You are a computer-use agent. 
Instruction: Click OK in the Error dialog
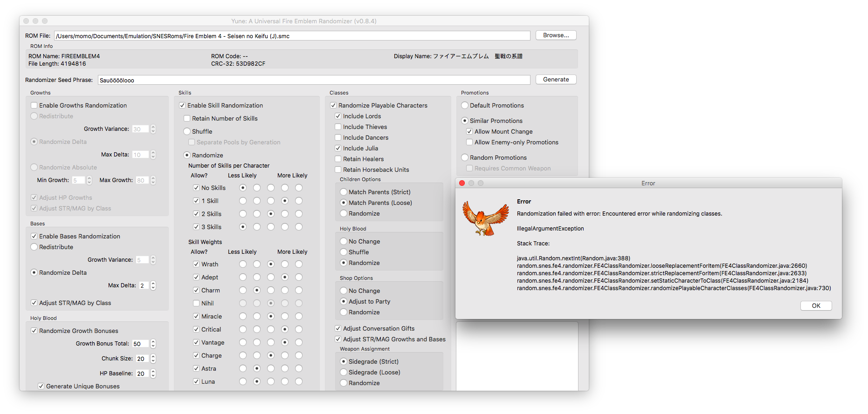pos(816,305)
